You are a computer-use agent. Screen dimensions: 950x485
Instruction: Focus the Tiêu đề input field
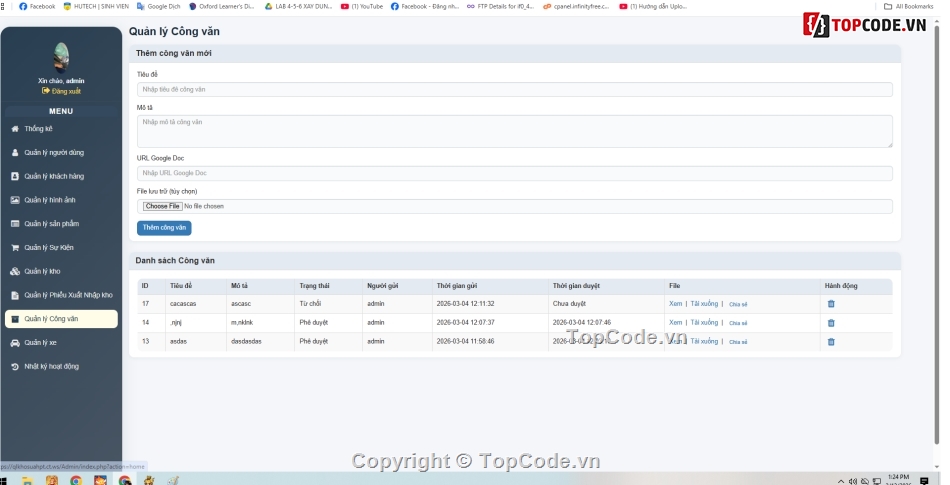pyautogui.click(x=514, y=90)
